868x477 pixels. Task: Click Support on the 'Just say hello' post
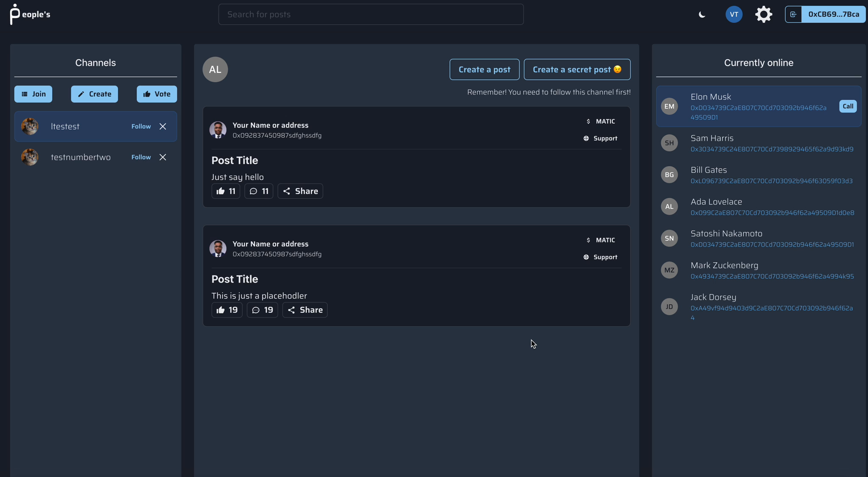(x=600, y=139)
